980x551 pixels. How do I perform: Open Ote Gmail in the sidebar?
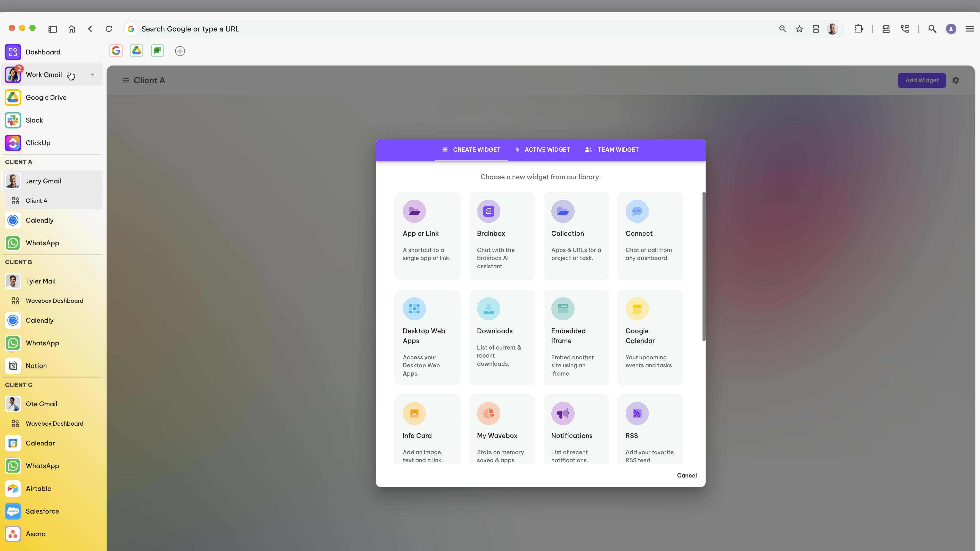[52, 404]
